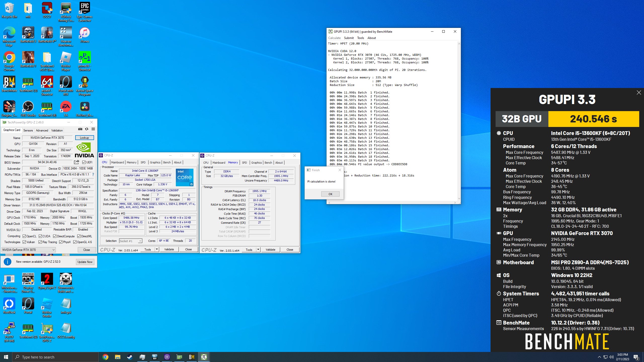
Task: Open the notification center icon
Action: pyautogui.click(x=636, y=357)
